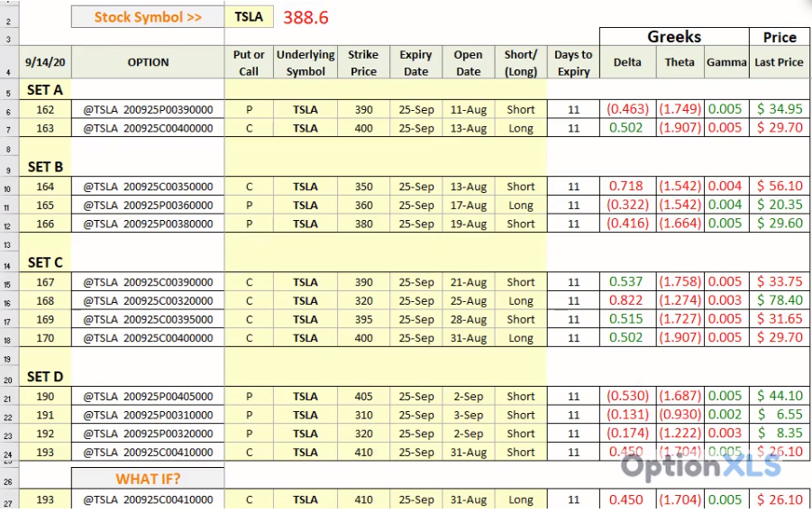Select the SET A label cell
The width and height of the screenshot is (812, 513).
(45, 90)
